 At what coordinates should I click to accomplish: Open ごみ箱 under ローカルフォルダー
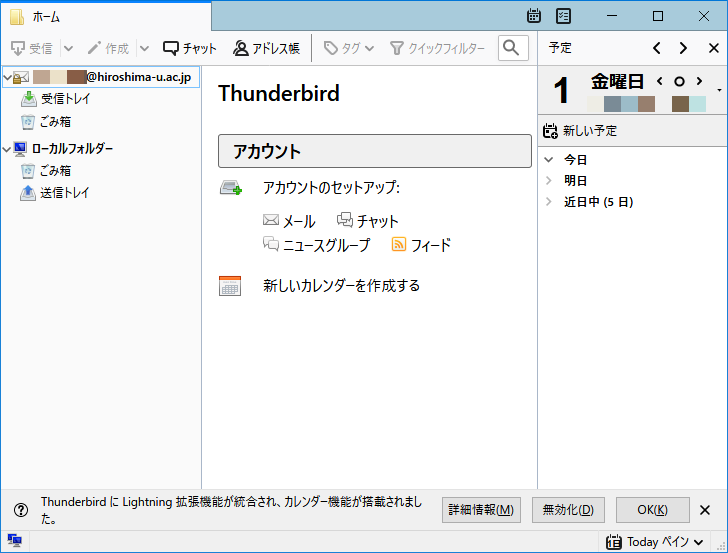pos(46,171)
